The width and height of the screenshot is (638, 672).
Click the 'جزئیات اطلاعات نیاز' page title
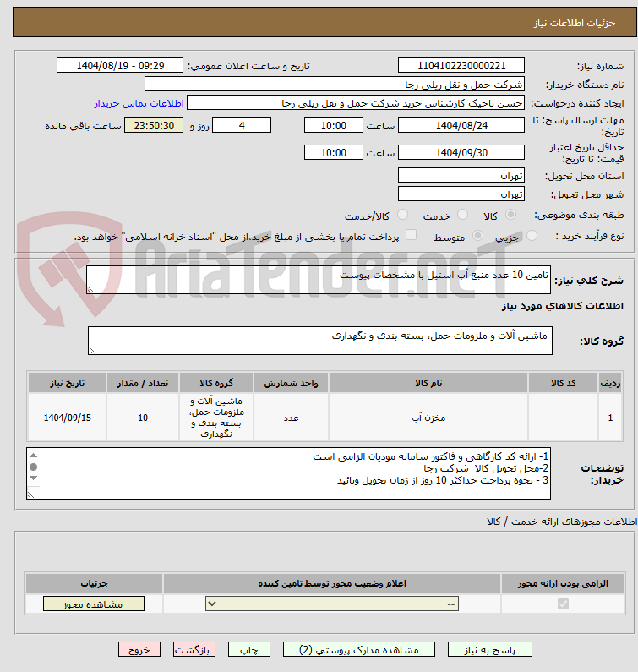coord(574,23)
